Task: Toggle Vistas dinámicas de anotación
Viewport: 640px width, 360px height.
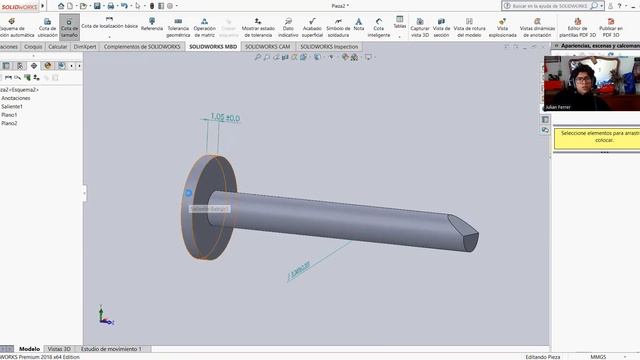Action: point(537,27)
